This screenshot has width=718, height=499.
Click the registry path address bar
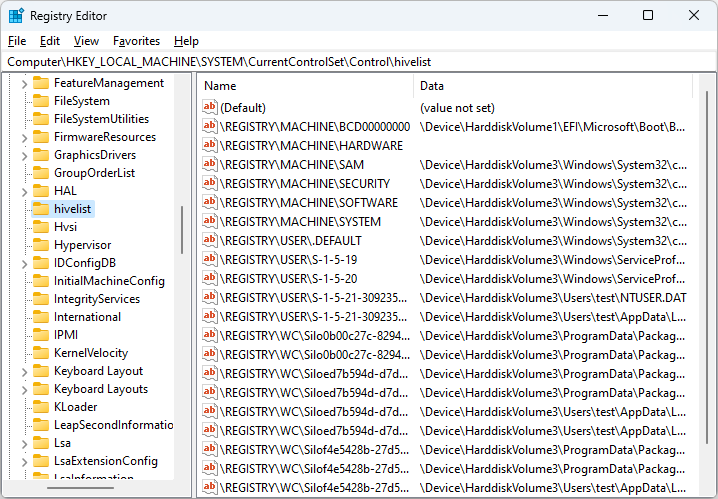pyautogui.click(x=358, y=61)
